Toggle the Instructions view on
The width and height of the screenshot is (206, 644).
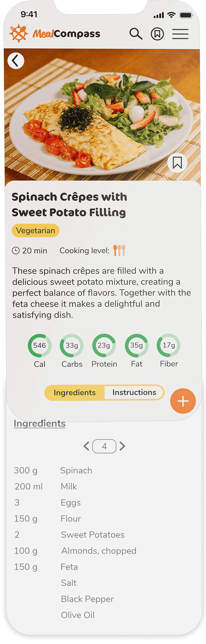pos(134,392)
